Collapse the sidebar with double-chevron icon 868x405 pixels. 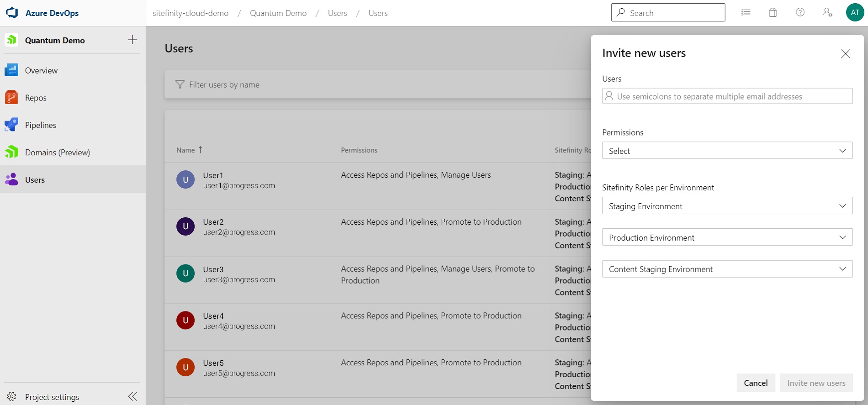tap(132, 396)
